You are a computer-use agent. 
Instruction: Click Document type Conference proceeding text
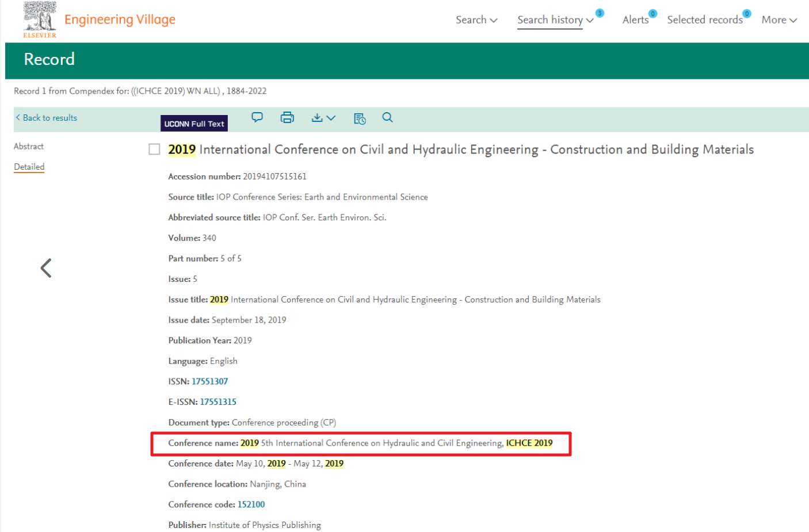coord(284,423)
